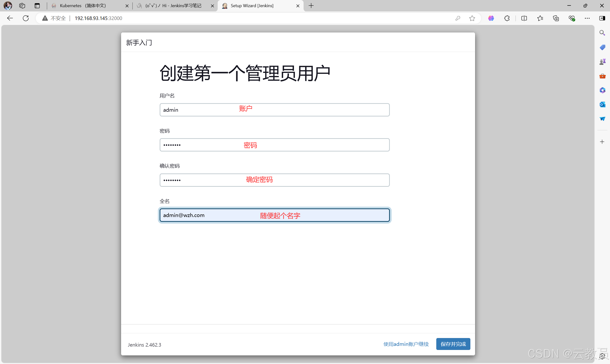The image size is (610, 364).
Task: Add page to favorites star icon
Action: [x=472, y=18]
